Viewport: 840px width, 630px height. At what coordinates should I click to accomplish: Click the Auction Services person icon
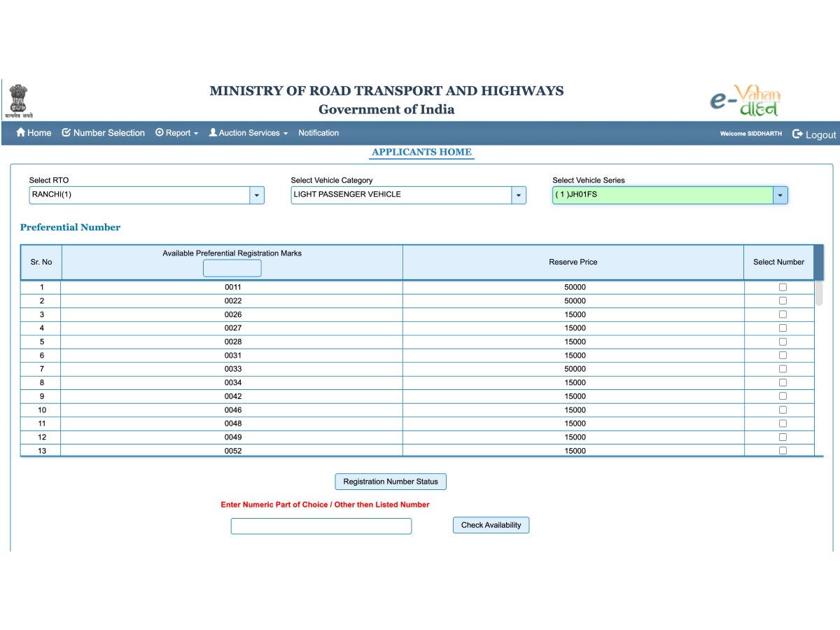212,132
